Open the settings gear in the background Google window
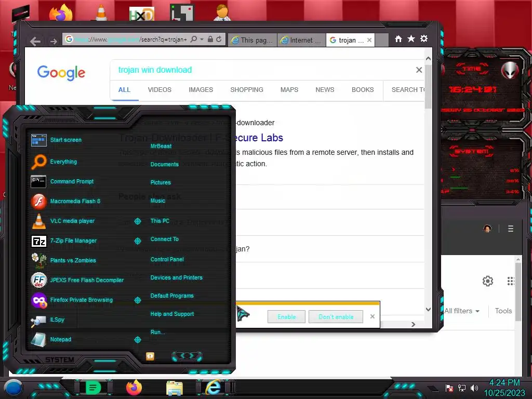This screenshot has height=399, width=532. tap(487, 281)
